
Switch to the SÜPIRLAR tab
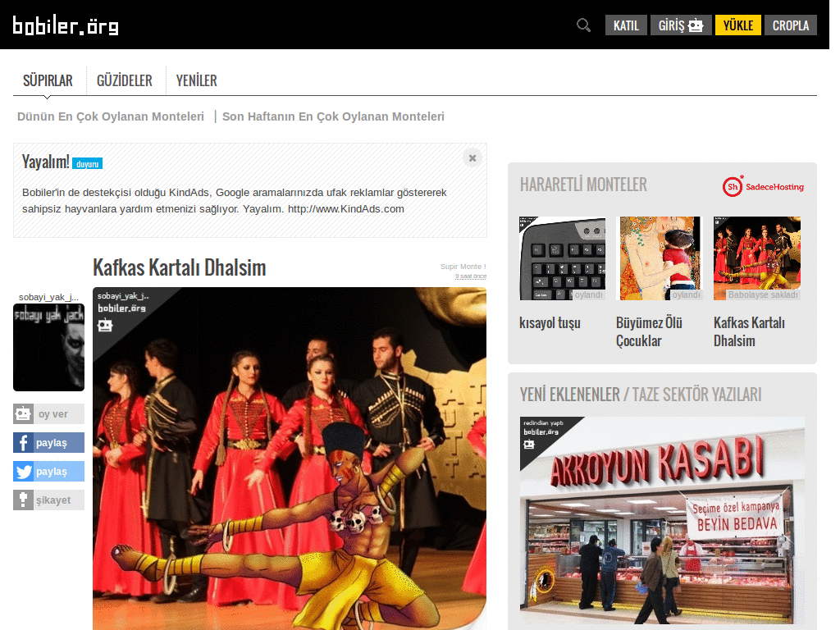tap(48, 80)
